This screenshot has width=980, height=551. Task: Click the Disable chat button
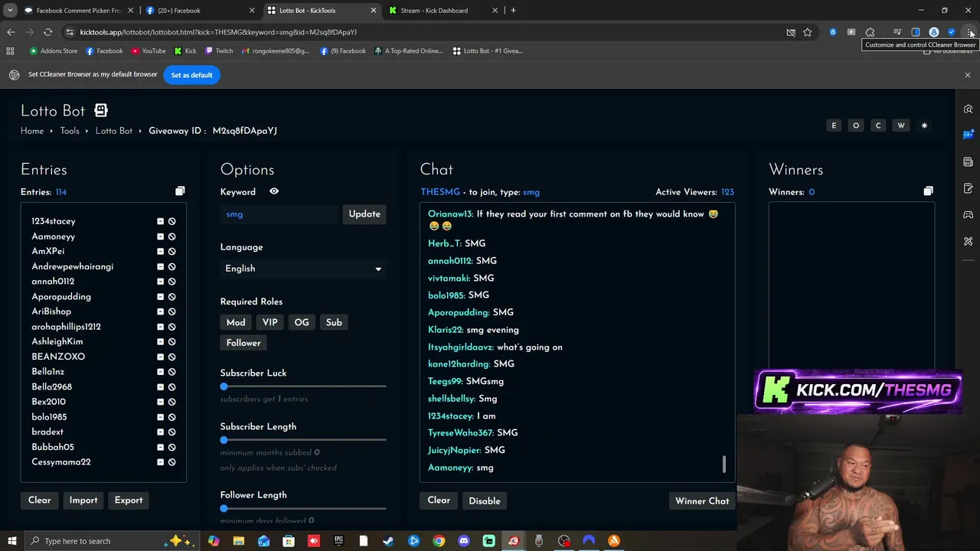pos(485,501)
